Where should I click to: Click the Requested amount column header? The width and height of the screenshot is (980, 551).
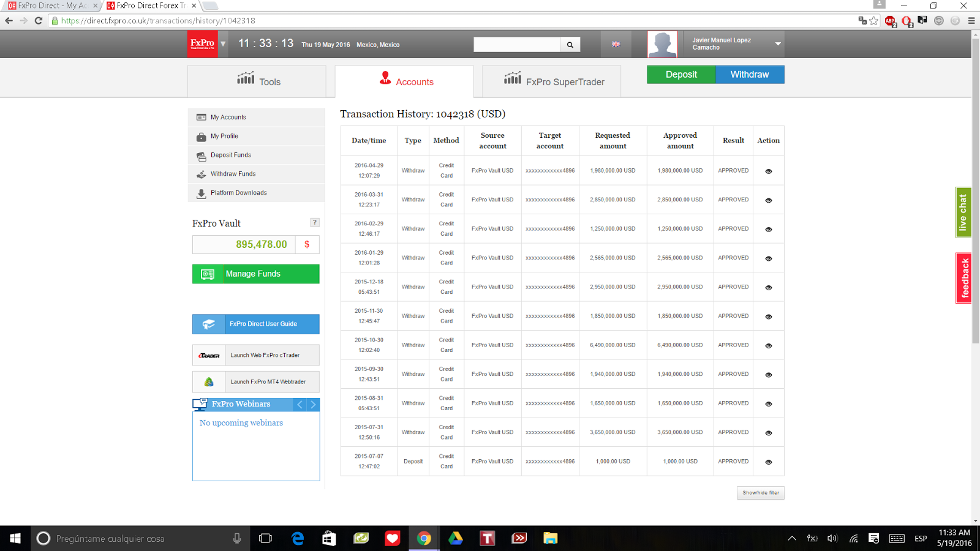[x=612, y=141]
